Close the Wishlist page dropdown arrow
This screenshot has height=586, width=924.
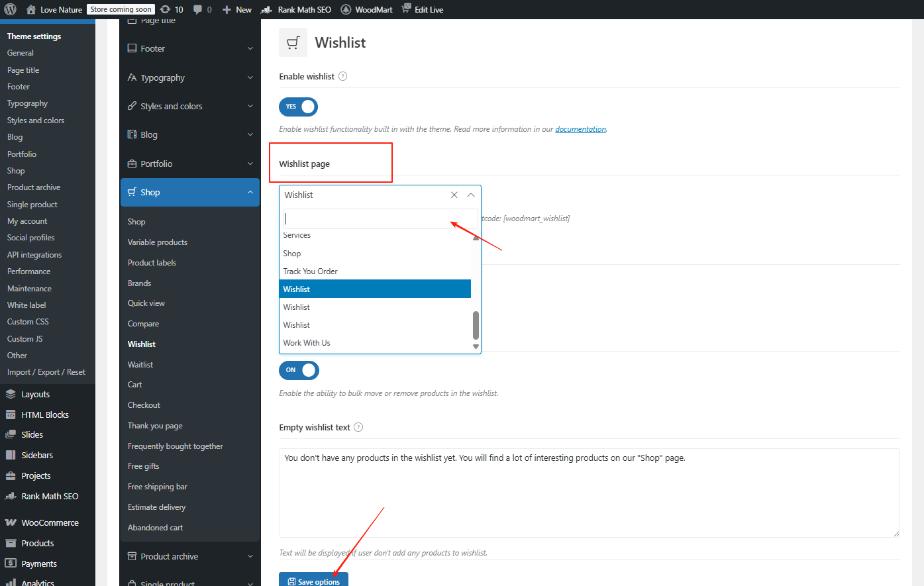(471, 195)
